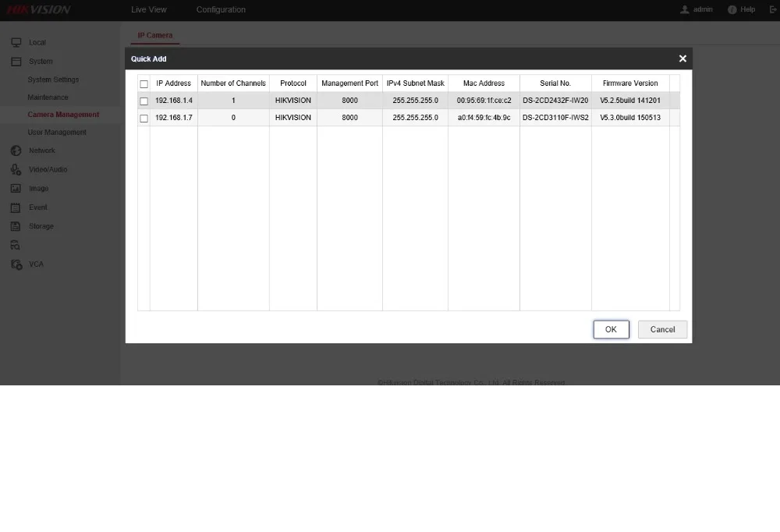Click the Image picture icon
780x532 pixels.
coord(16,189)
